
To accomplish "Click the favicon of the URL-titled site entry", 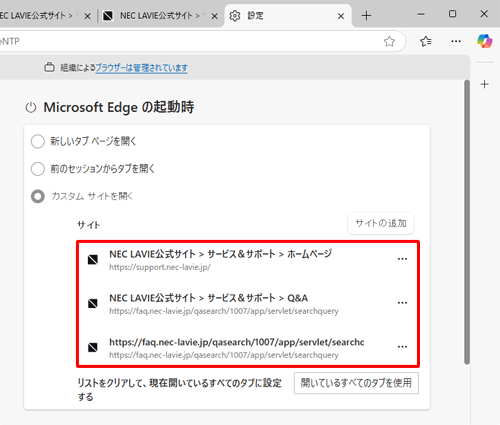I will (x=93, y=347).
